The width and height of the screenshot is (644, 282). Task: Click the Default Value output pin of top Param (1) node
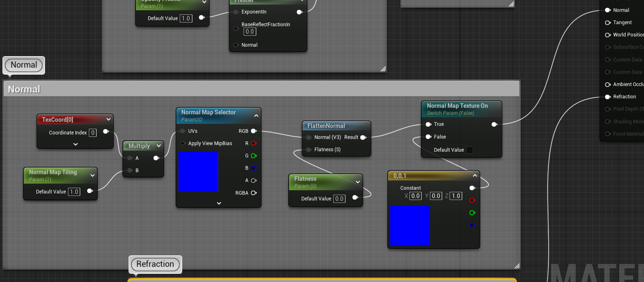click(x=201, y=18)
